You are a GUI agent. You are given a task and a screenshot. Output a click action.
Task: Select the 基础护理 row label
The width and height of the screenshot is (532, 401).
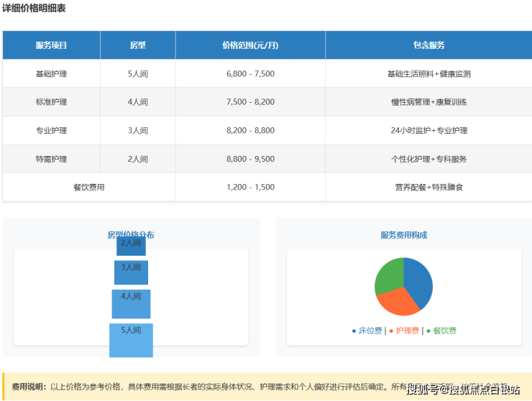coord(51,74)
